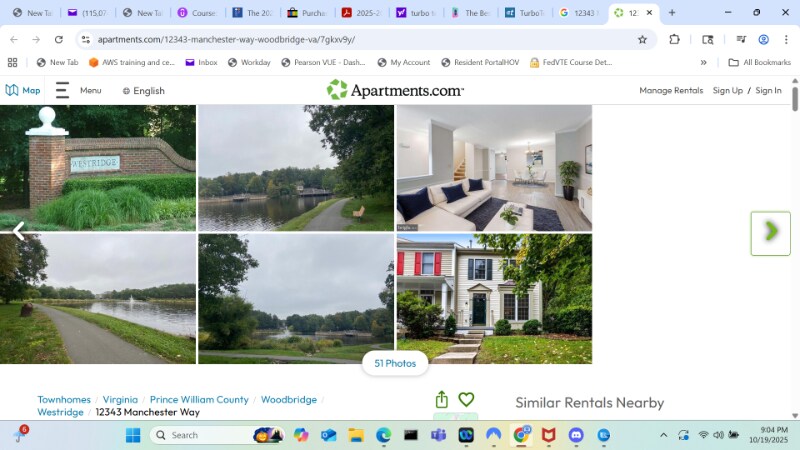Open the 51 Photos gallery button
Viewport: 800px width, 450px height.
pos(395,363)
